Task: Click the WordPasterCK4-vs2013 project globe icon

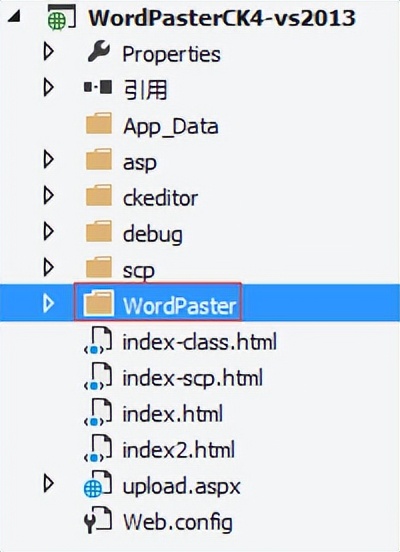Action: coord(62,17)
